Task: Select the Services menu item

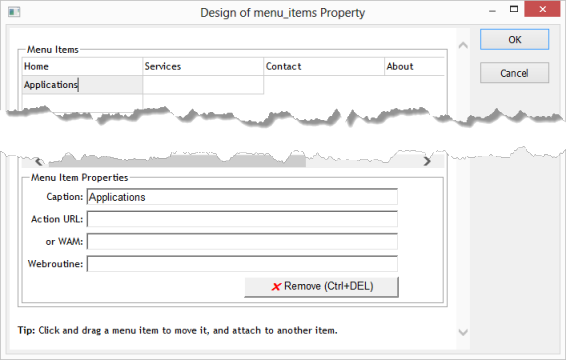Action: (x=203, y=66)
